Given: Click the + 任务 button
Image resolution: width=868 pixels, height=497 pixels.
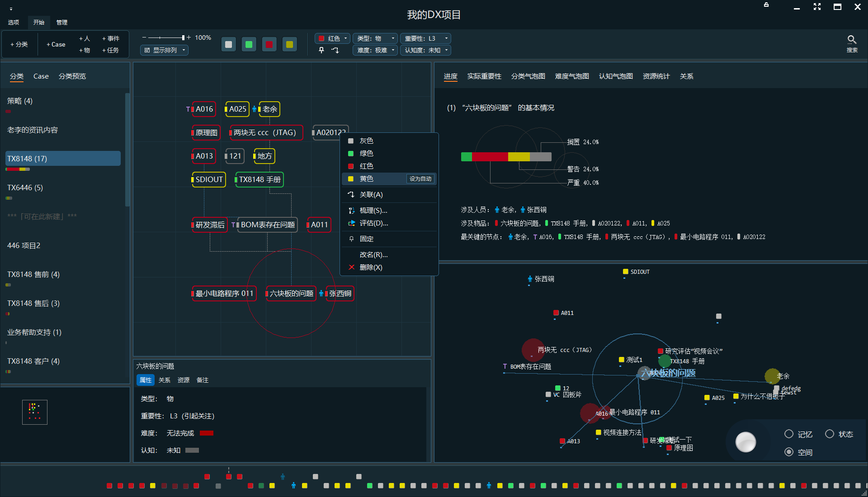Looking at the screenshot, I should tap(111, 50).
